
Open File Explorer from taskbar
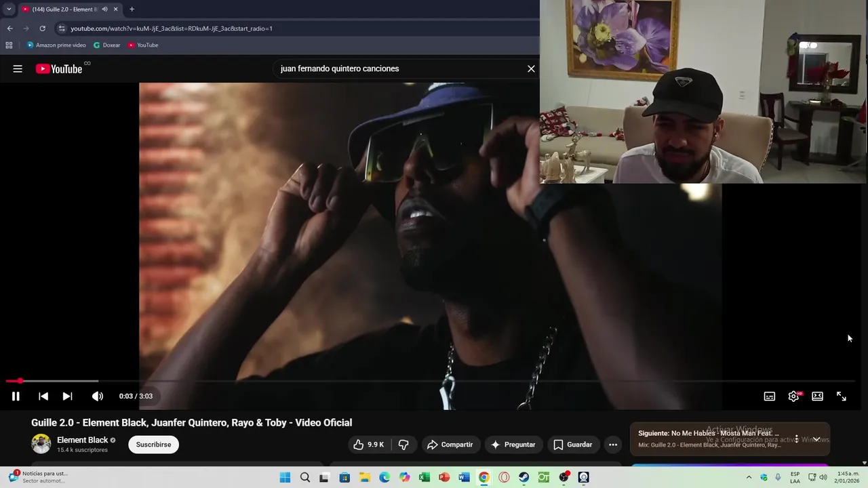[364, 477]
